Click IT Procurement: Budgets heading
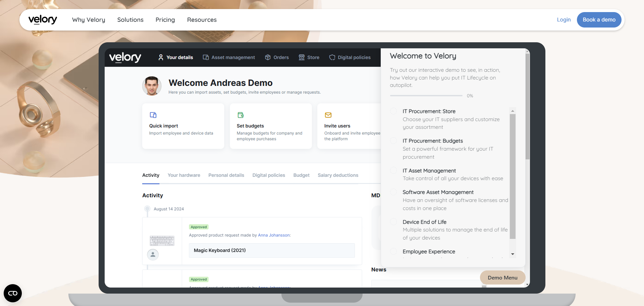 433,141
